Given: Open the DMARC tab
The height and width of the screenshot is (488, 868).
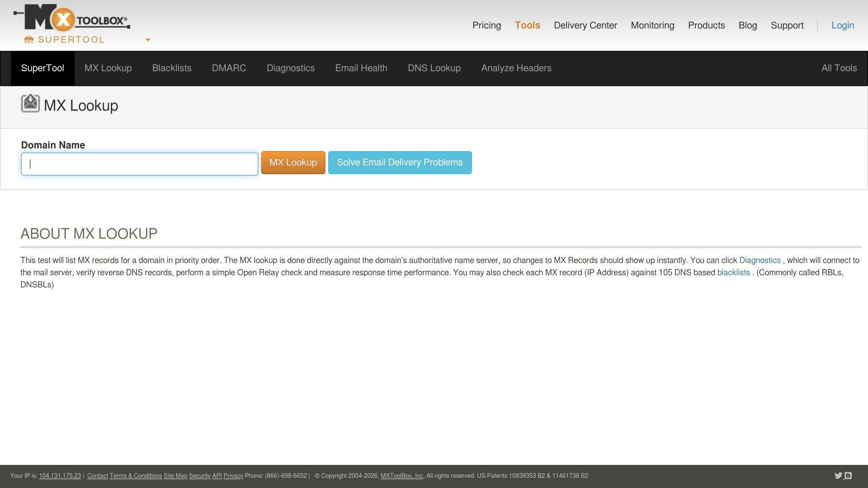Looking at the screenshot, I should point(229,68).
